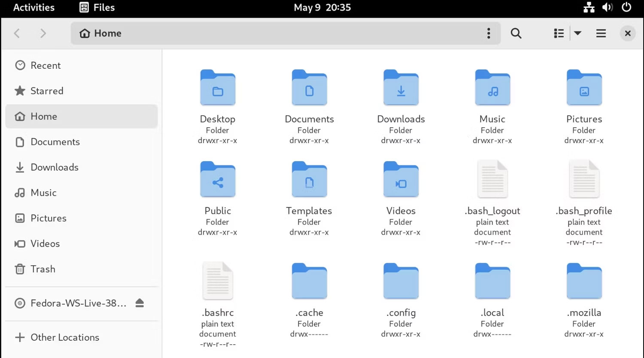Open the .local folder icon
644x358 pixels.
[492, 281]
